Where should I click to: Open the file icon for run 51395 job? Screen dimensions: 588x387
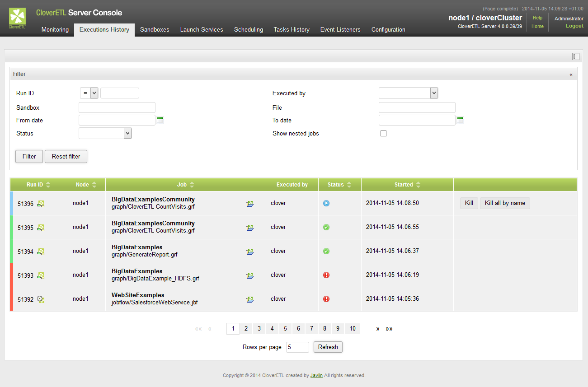click(250, 228)
